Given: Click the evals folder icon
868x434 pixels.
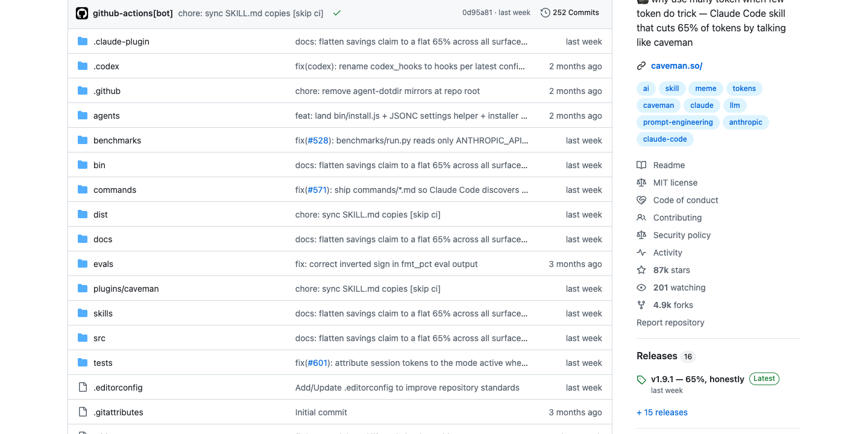Looking at the screenshot, I should tap(83, 264).
